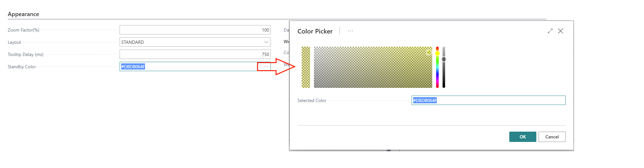Open the Layout dropdown chevron
Screen dimensions: 644x168
(x=266, y=42)
